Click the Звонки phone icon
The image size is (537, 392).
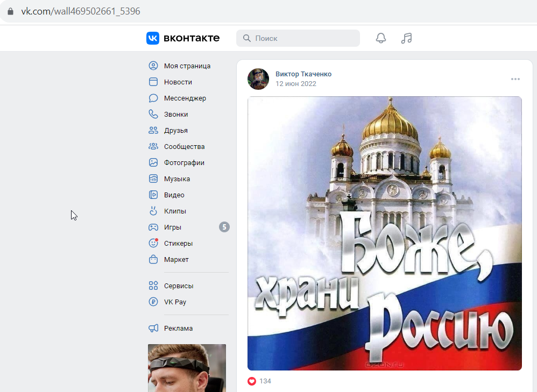point(153,114)
